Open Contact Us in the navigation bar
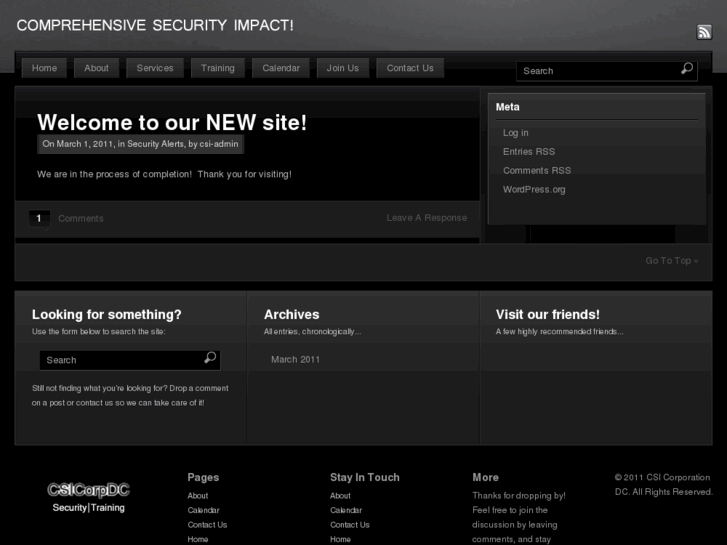This screenshot has height=545, width=727. point(410,68)
